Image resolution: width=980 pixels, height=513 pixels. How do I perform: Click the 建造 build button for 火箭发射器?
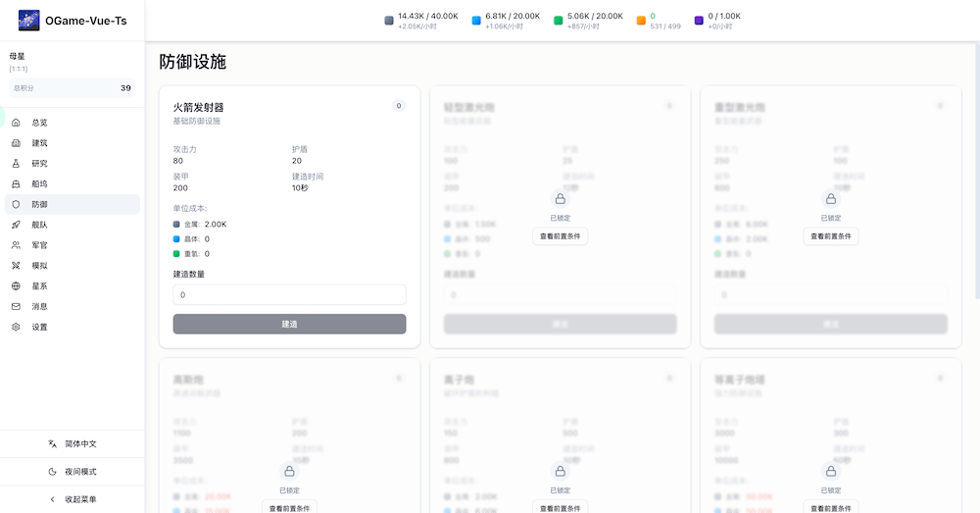[289, 325]
